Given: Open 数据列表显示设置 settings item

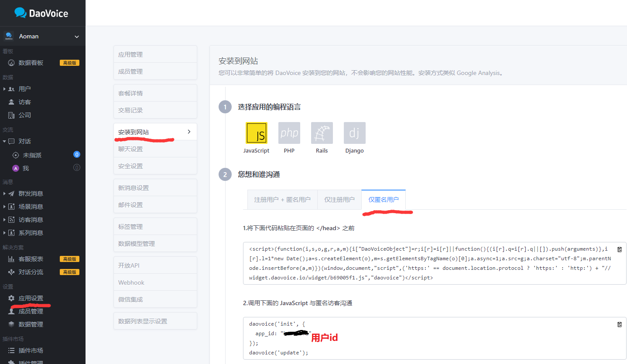Looking at the screenshot, I should [155, 321].
